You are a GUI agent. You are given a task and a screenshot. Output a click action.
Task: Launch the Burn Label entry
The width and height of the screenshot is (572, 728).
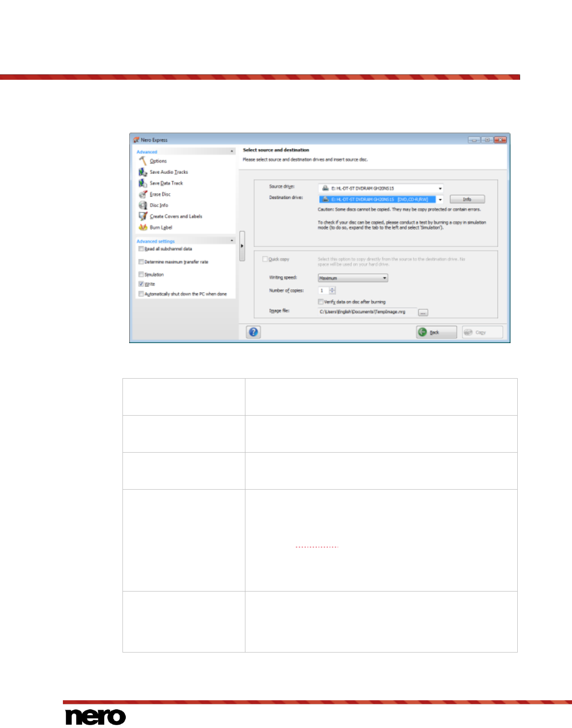coord(161,227)
